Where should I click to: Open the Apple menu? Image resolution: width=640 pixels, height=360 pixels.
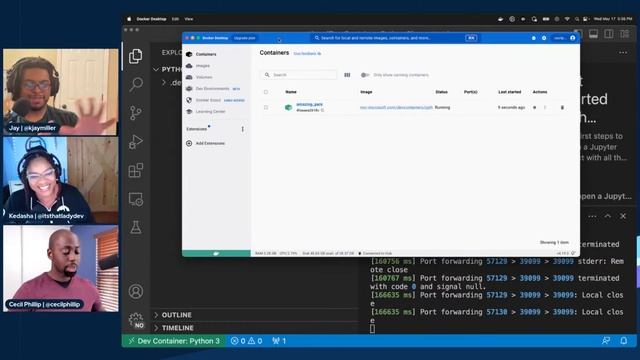click(129, 19)
